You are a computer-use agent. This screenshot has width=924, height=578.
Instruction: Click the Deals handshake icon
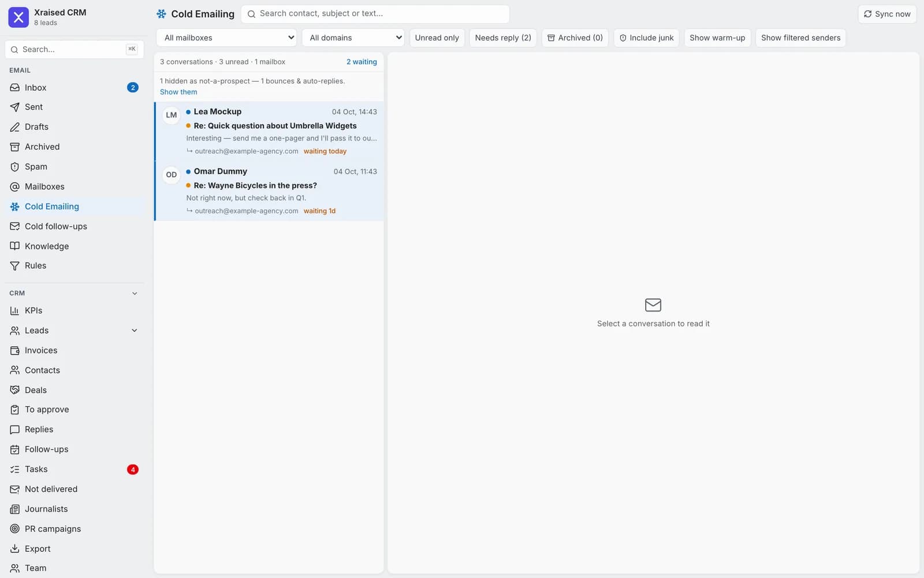pos(15,390)
